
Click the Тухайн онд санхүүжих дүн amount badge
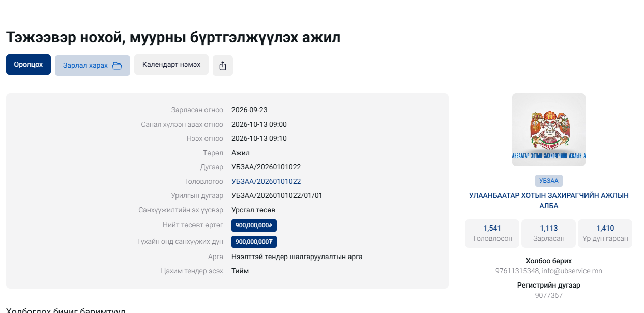(x=254, y=242)
